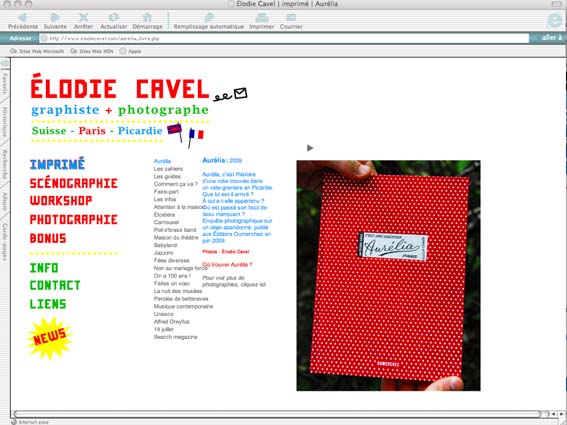Open the yellow NEWS starburst badge

50,338
